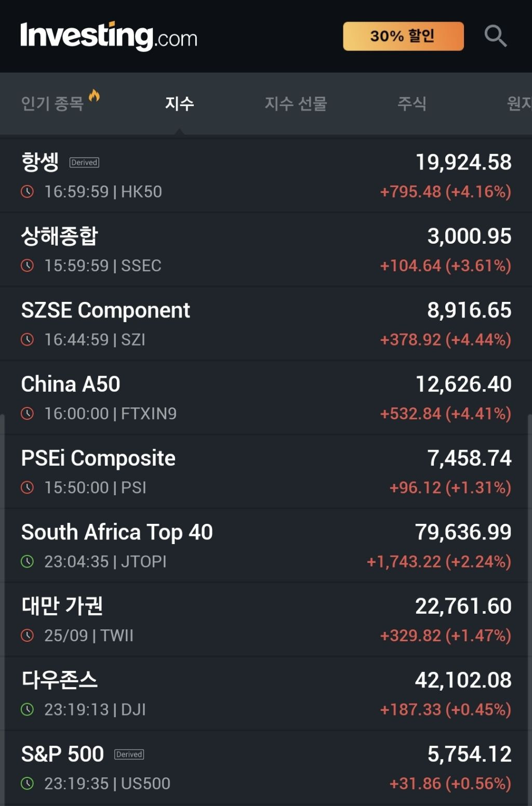Image resolution: width=532 pixels, height=806 pixels.
Task: Open the search magnifier icon
Action: 495,36
